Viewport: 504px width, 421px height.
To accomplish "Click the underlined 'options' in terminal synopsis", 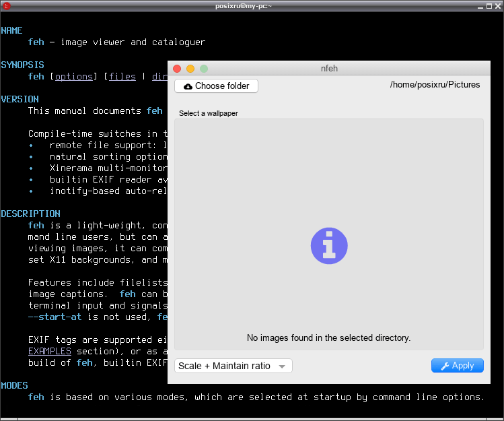I will click(x=73, y=77).
